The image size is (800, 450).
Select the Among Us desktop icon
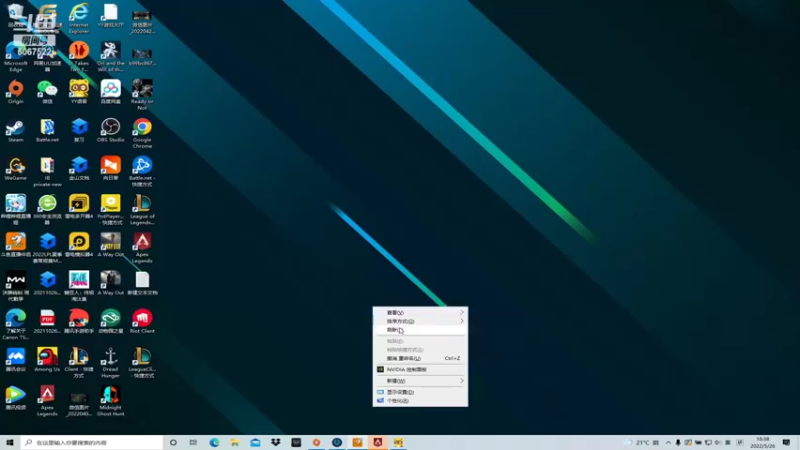47,360
